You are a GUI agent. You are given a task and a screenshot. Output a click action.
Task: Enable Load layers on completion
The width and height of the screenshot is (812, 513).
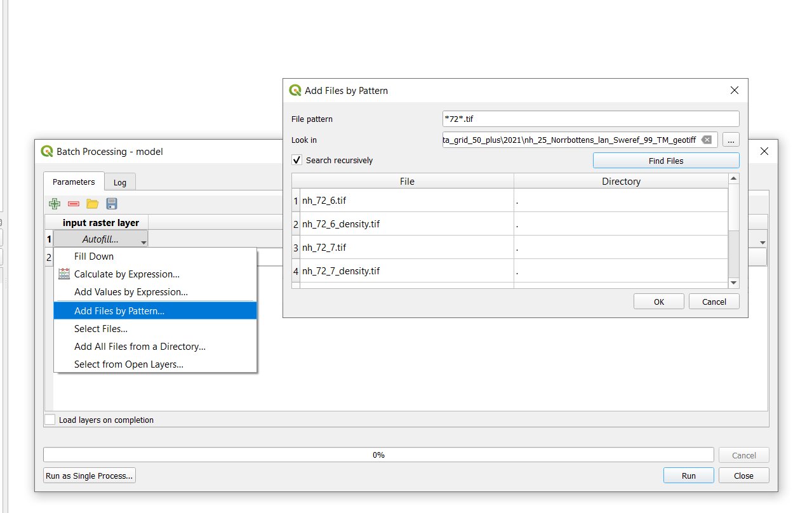50,419
